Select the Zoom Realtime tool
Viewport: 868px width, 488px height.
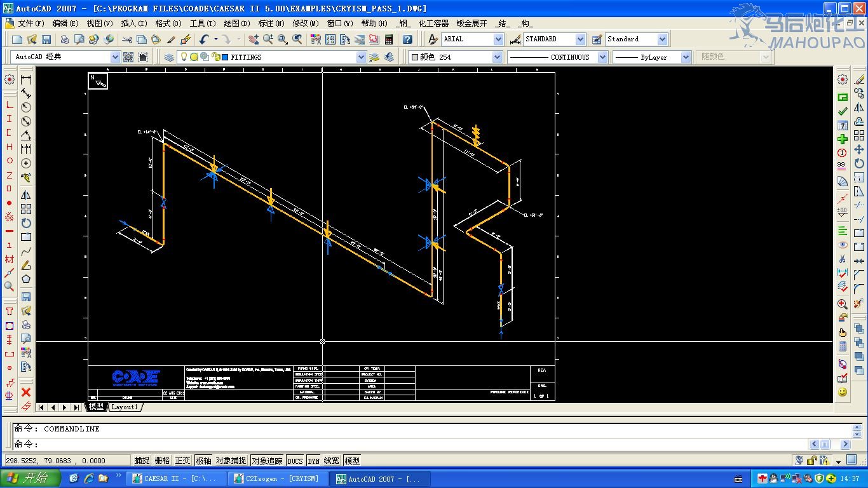(x=268, y=39)
